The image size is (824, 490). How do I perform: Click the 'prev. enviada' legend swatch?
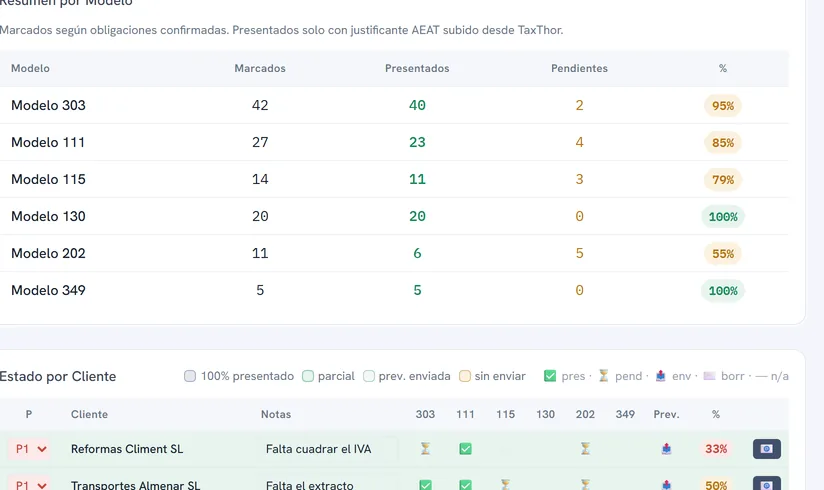369,376
